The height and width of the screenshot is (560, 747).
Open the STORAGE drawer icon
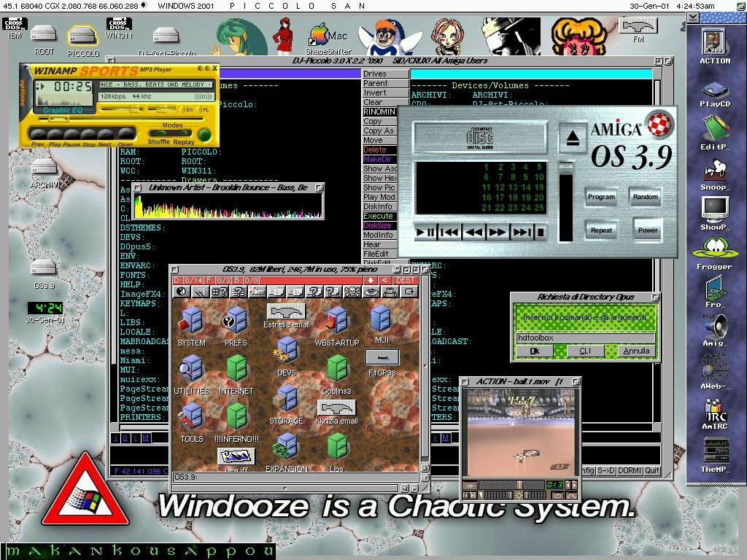(286, 399)
